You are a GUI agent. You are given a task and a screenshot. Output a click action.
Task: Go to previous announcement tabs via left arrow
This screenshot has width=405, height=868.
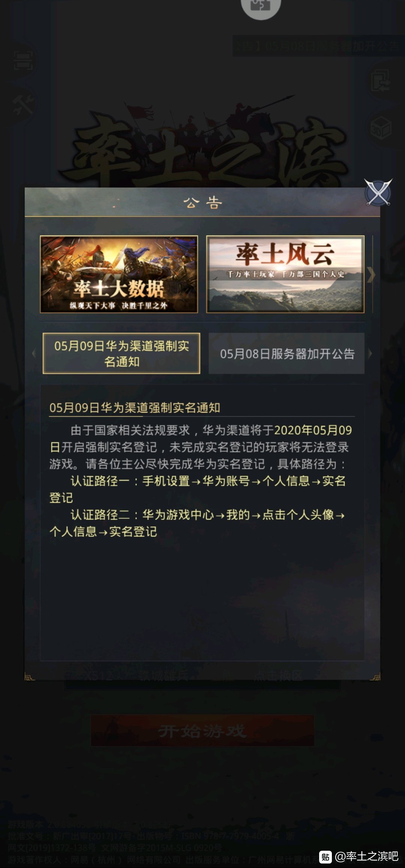(34, 353)
